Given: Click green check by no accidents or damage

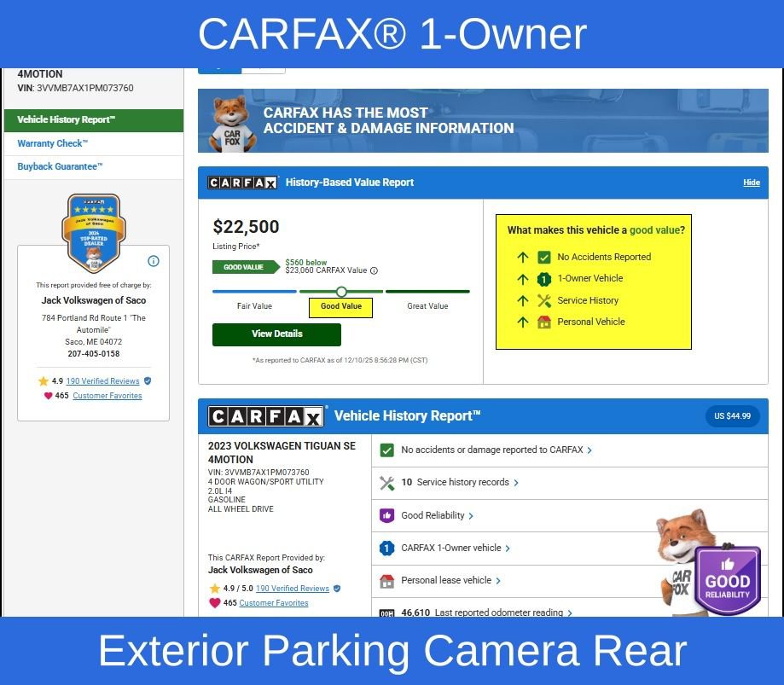Looking at the screenshot, I should click(x=386, y=450).
